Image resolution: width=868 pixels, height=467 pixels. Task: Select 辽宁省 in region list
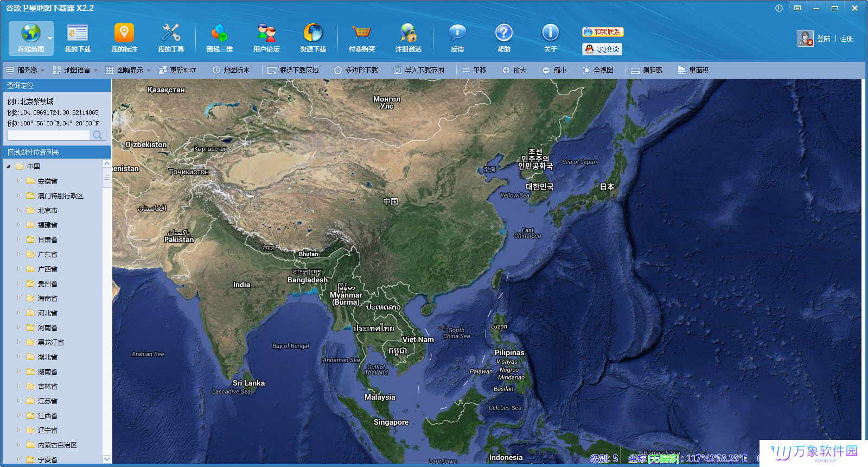click(47, 431)
